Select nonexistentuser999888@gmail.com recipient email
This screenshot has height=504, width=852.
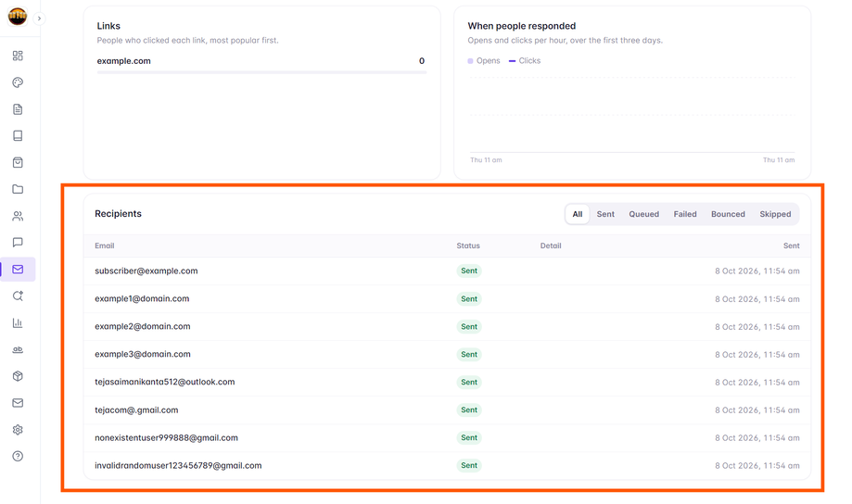tap(166, 437)
